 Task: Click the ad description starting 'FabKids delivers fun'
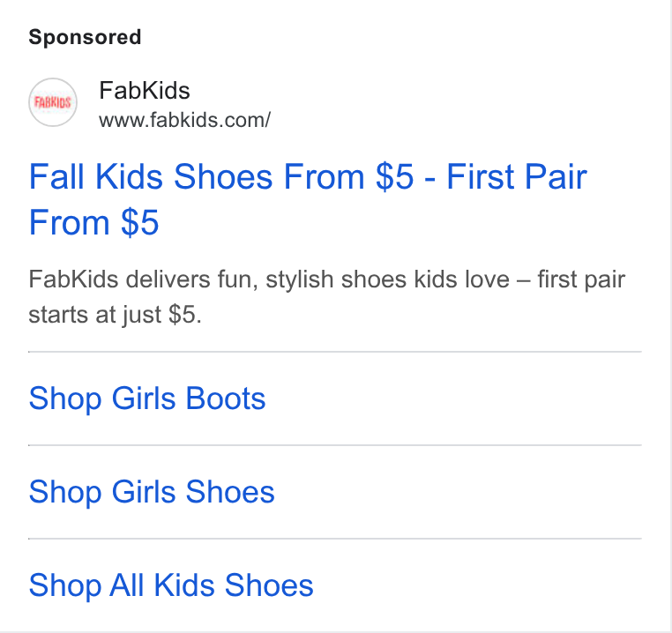point(327,296)
